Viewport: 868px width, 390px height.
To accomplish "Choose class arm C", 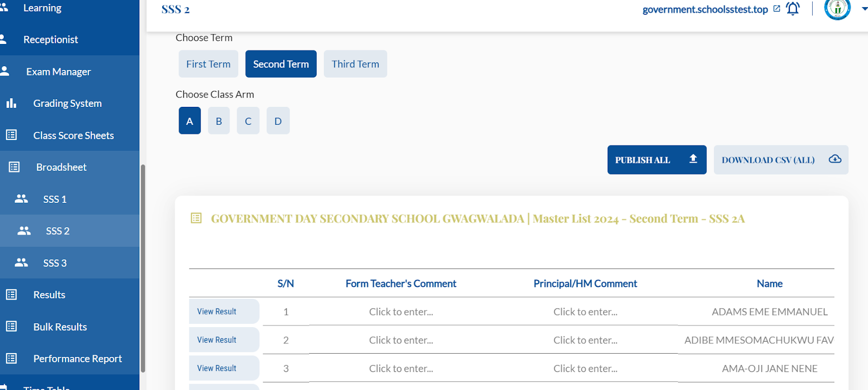I will point(248,120).
